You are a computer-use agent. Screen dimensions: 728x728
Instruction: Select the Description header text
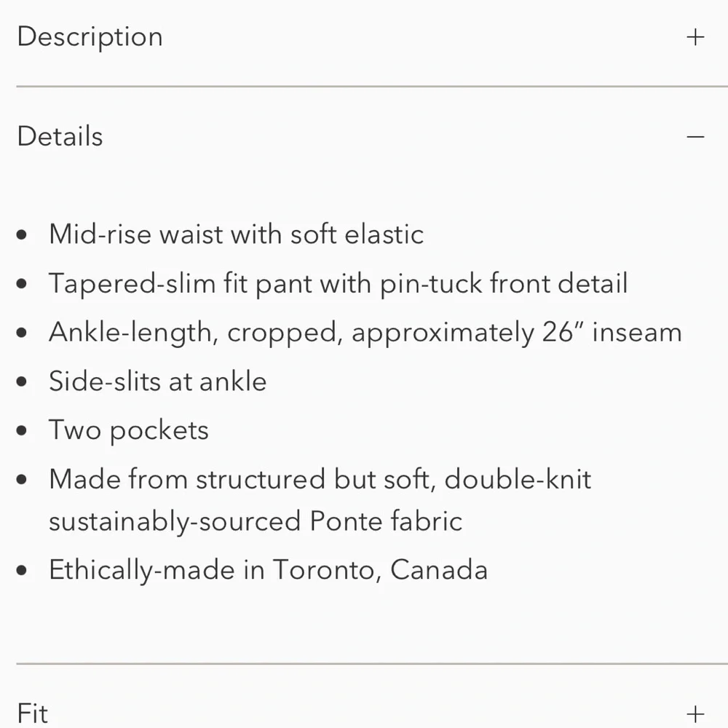coord(90,36)
